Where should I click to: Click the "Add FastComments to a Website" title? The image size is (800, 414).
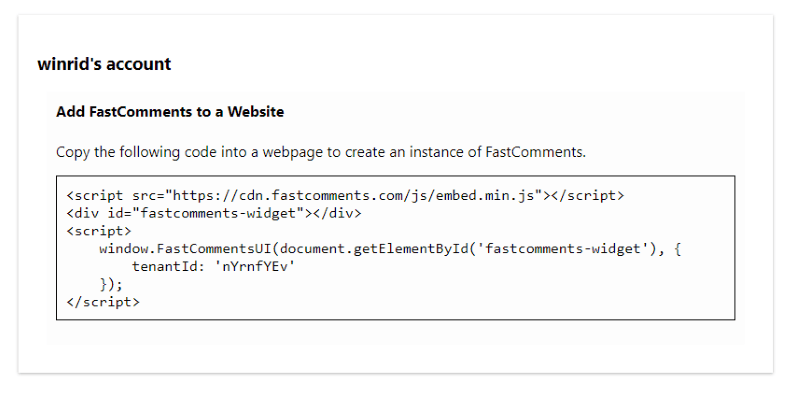[170, 112]
